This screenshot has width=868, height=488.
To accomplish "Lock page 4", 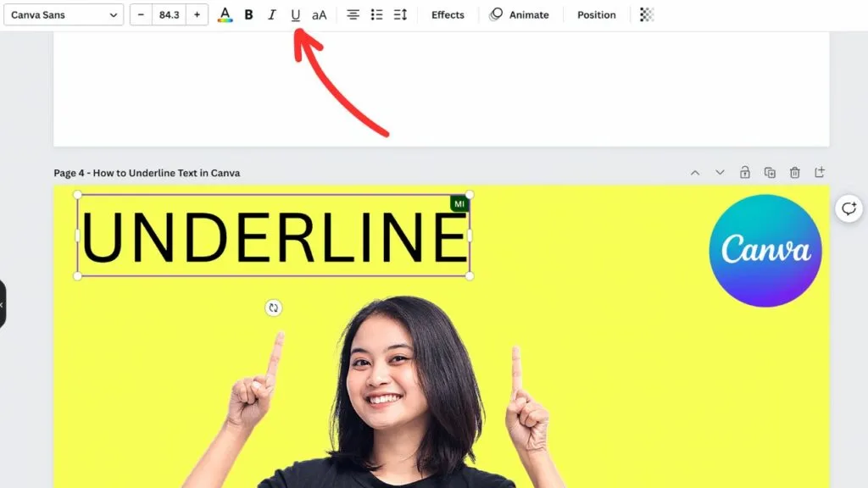I will [x=745, y=173].
